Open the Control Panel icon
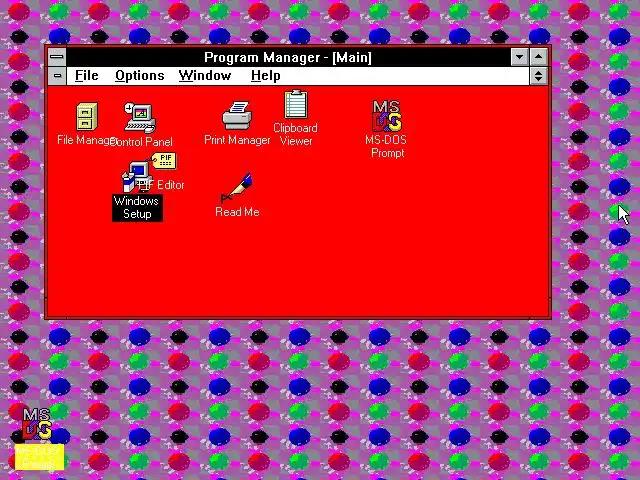Viewport: 640px width, 480px height. coord(140,118)
